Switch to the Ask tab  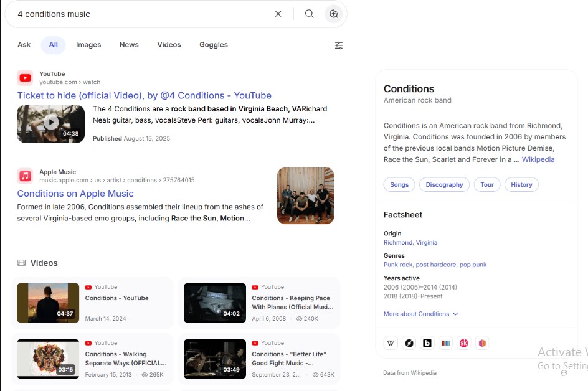click(24, 45)
